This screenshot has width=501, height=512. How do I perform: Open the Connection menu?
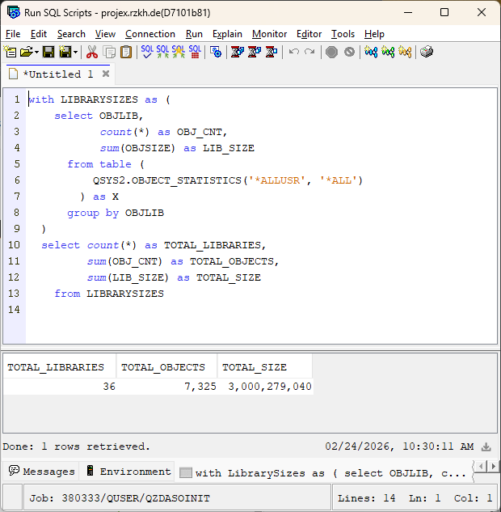pyautogui.click(x=150, y=34)
